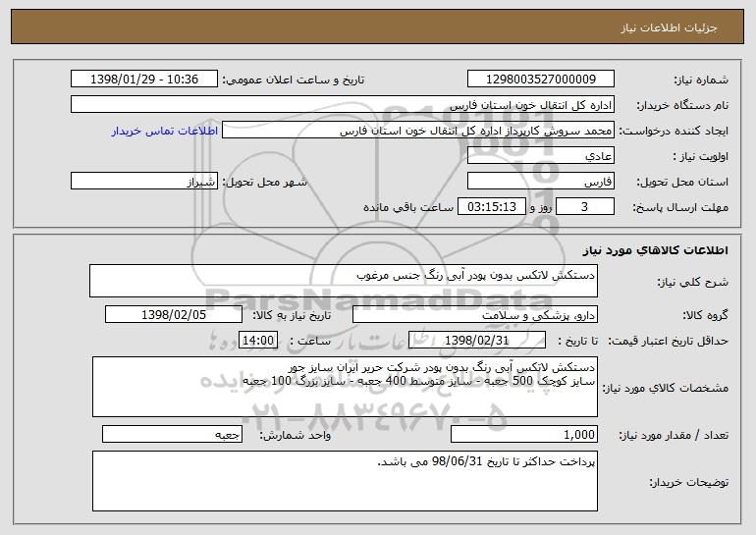Click the label شهر محل تحویل

(x=264, y=183)
